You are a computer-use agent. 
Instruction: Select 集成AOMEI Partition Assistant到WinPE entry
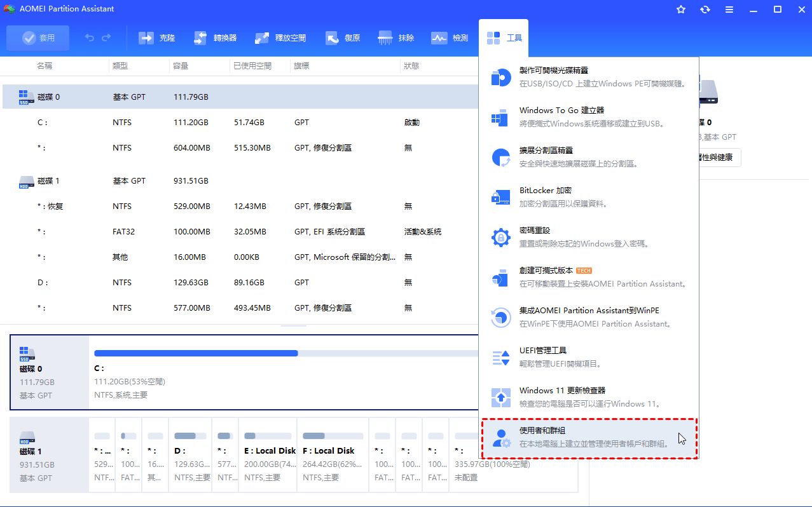(589, 317)
